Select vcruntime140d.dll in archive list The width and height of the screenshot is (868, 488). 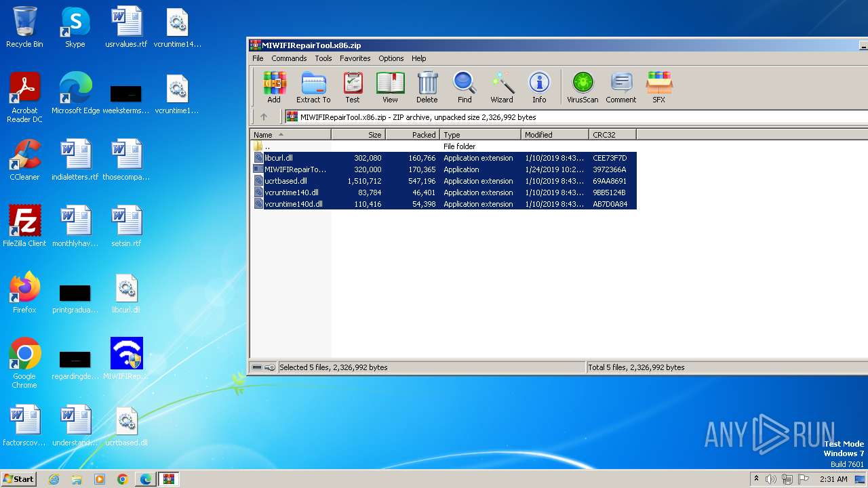pos(443,204)
